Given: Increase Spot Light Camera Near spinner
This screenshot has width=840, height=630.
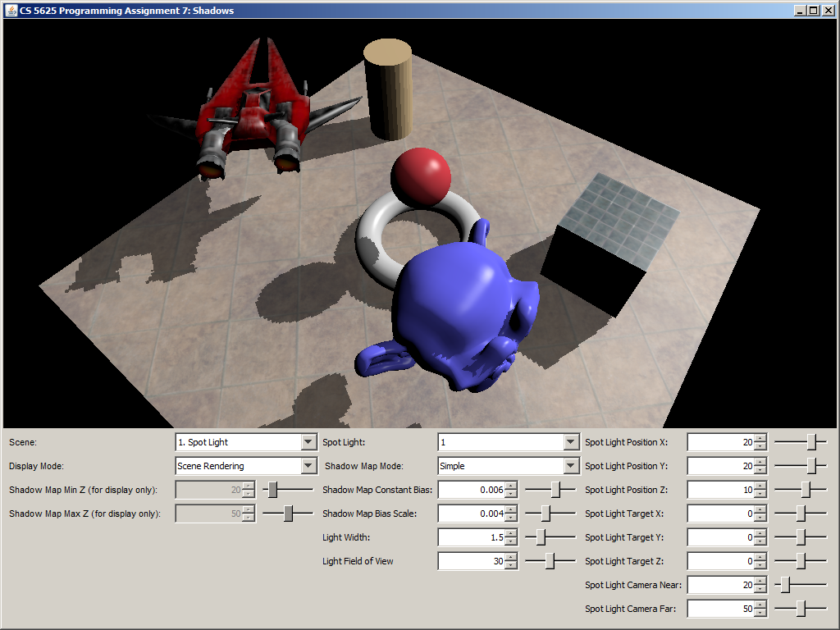Looking at the screenshot, I should [760, 581].
